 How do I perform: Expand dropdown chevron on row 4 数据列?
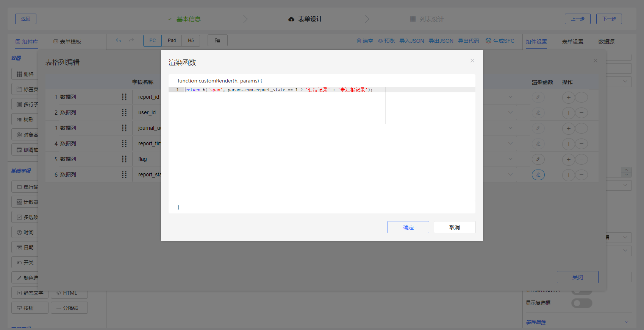pyautogui.click(x=510, y=143)
